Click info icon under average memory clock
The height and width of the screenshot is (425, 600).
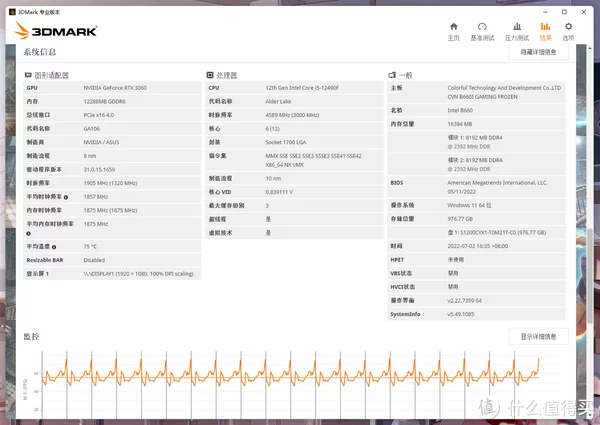point(29,233)
